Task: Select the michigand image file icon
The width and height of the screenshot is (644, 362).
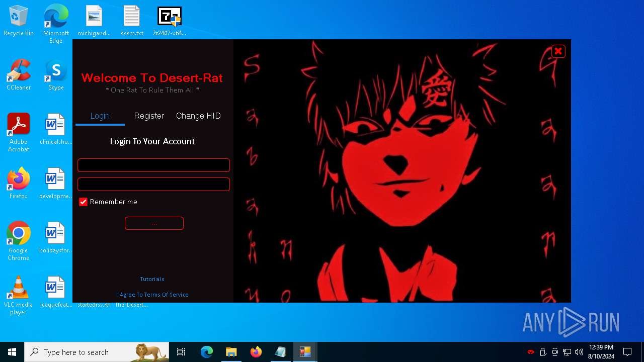Action: pos(94,21)
